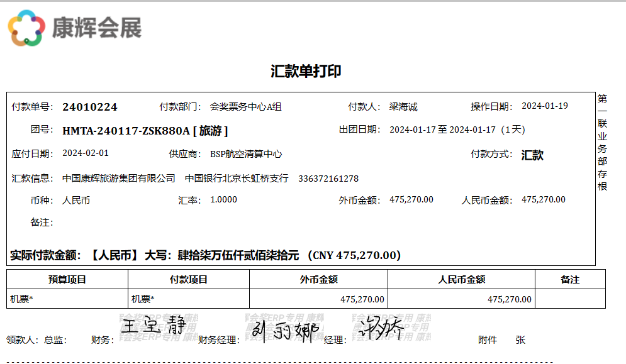The image size is (626, 364).
Task: Click the 预算项目 column header
Action: click(x=67, y=280)
